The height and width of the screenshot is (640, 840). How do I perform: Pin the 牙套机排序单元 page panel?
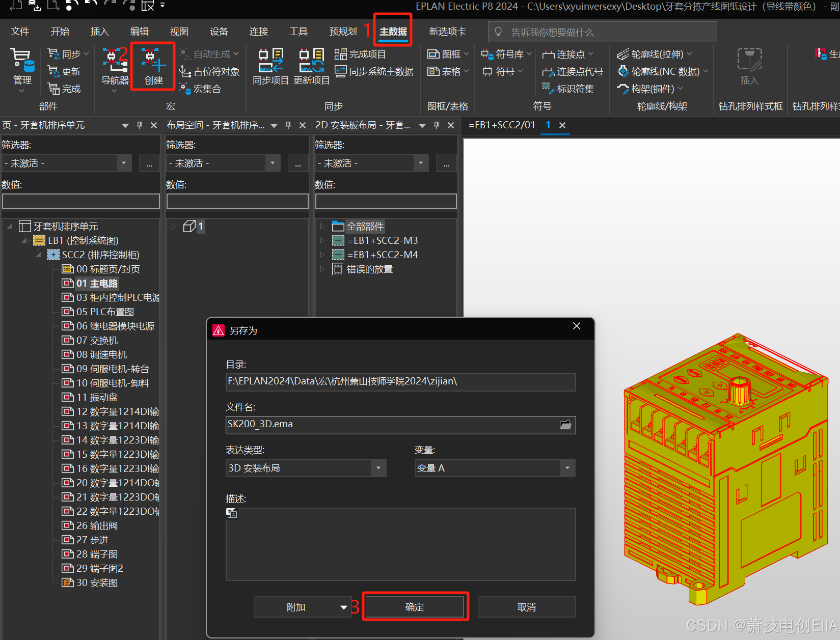(x=139, y=125)
